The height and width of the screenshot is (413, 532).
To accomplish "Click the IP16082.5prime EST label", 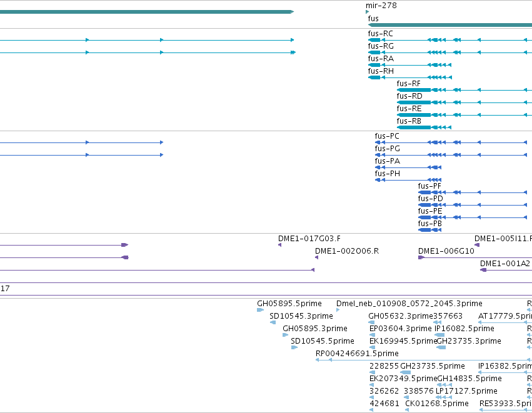I will pos(464,329).
